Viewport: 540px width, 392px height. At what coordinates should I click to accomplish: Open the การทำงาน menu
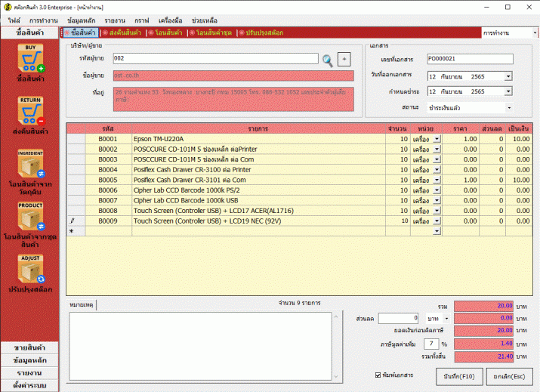(x=43, y=20)
